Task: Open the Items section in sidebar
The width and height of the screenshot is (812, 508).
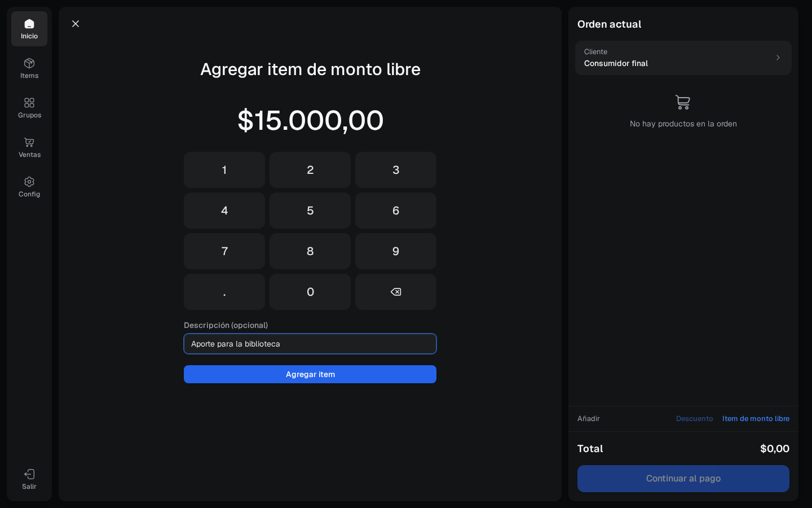Action: point(29,68)
